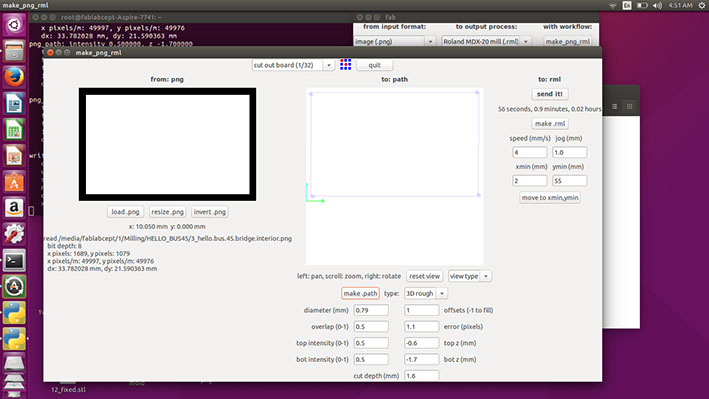Open the Files manager in dock

[14, 51]
